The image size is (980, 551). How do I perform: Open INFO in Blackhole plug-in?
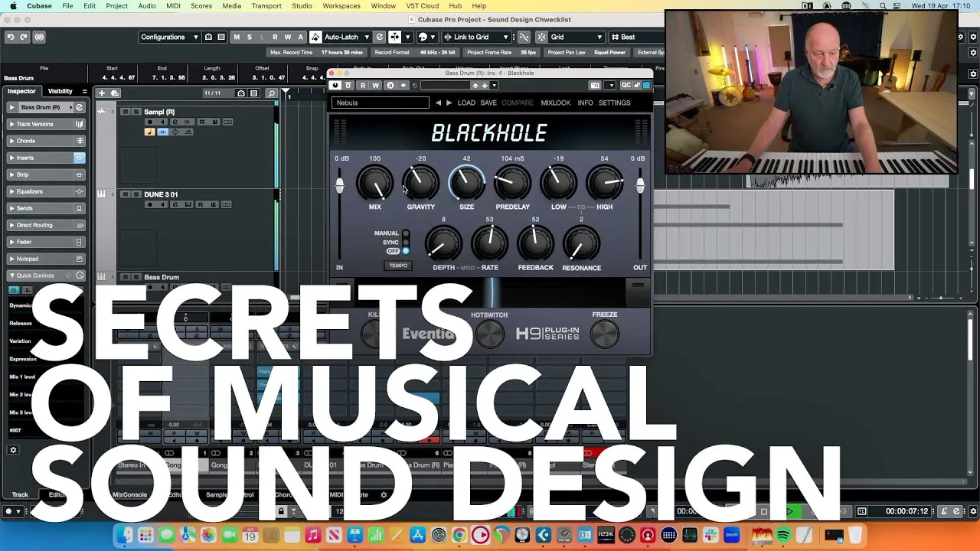(x=585, y=103)
